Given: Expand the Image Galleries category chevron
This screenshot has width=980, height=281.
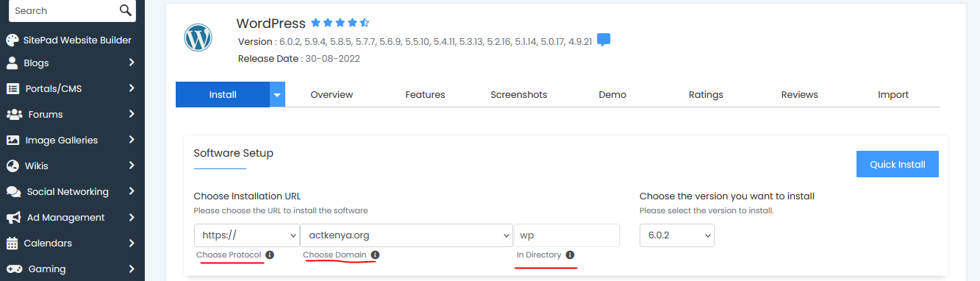Looking at the screenshot, I should pos(132,140).
